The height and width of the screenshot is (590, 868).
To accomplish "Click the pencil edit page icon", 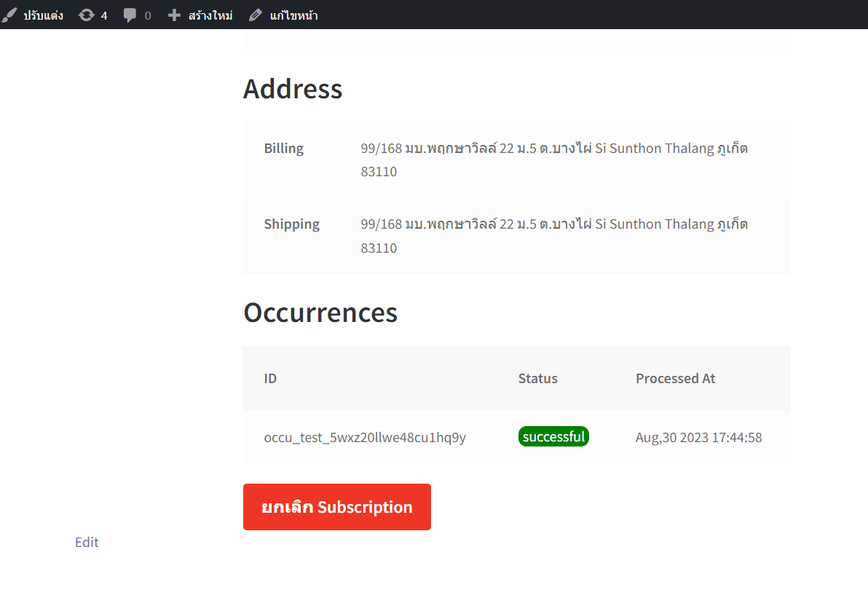I will 255,15.
